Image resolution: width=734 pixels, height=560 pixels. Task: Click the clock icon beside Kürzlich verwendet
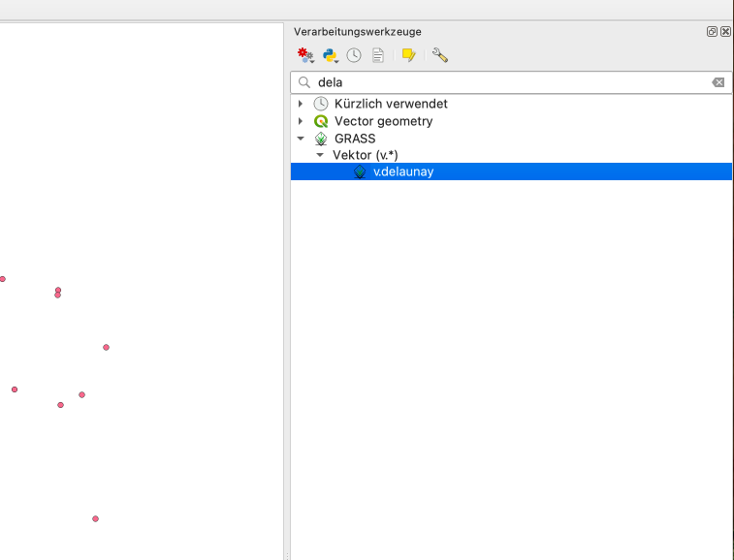tap(321, 104)
